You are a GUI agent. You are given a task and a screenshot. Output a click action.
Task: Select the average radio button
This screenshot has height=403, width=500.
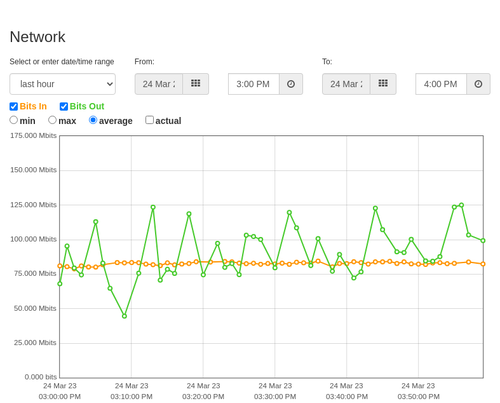click(93, 120)
